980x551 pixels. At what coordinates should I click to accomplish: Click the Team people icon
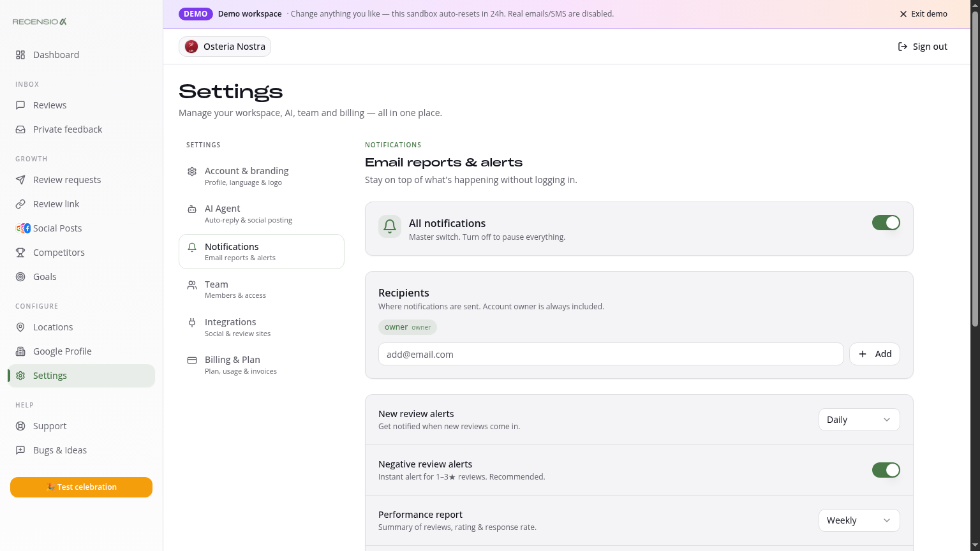pyautogui.click(x=192, y=285)
